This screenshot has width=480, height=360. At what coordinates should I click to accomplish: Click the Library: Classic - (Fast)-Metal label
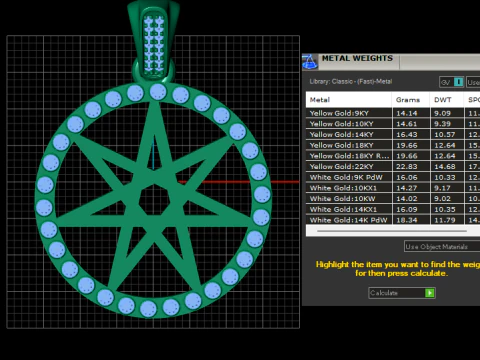[351, 81]
